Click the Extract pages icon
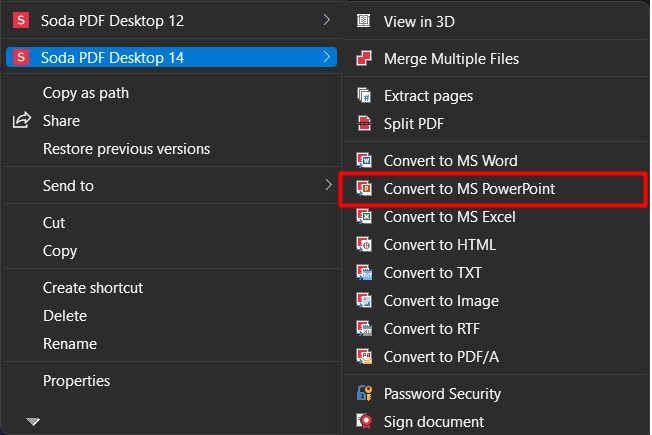Screen dimensions: 652x435 click(x=364, y=95)
